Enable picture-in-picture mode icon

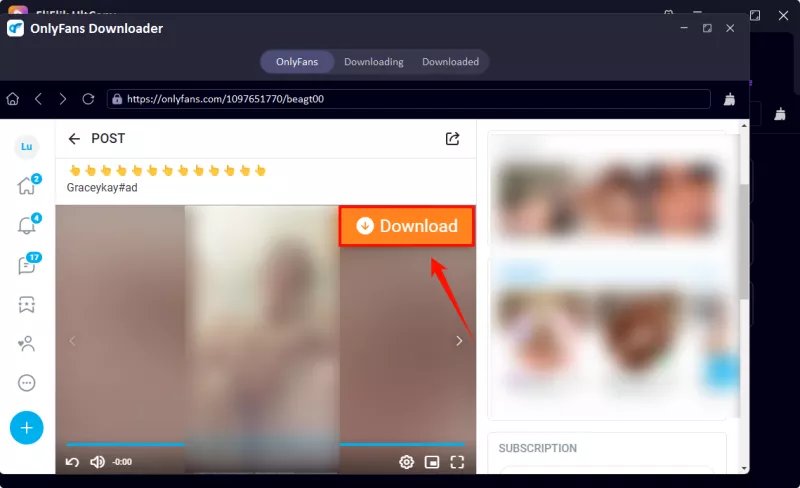pyautogui.click(x=432, y=462)
